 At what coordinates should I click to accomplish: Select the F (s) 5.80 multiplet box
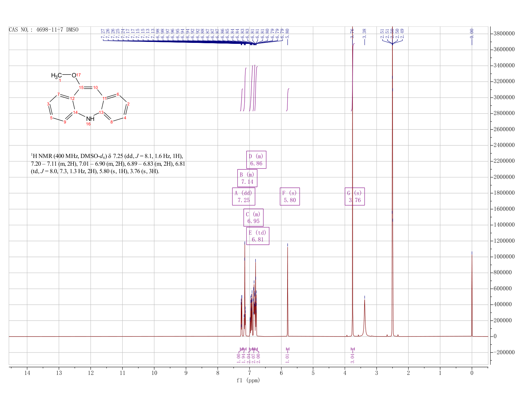[290, 196]
